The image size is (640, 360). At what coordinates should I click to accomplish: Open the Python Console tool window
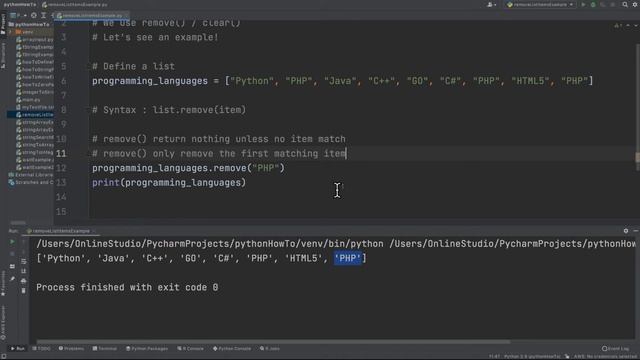coord(232,349)
